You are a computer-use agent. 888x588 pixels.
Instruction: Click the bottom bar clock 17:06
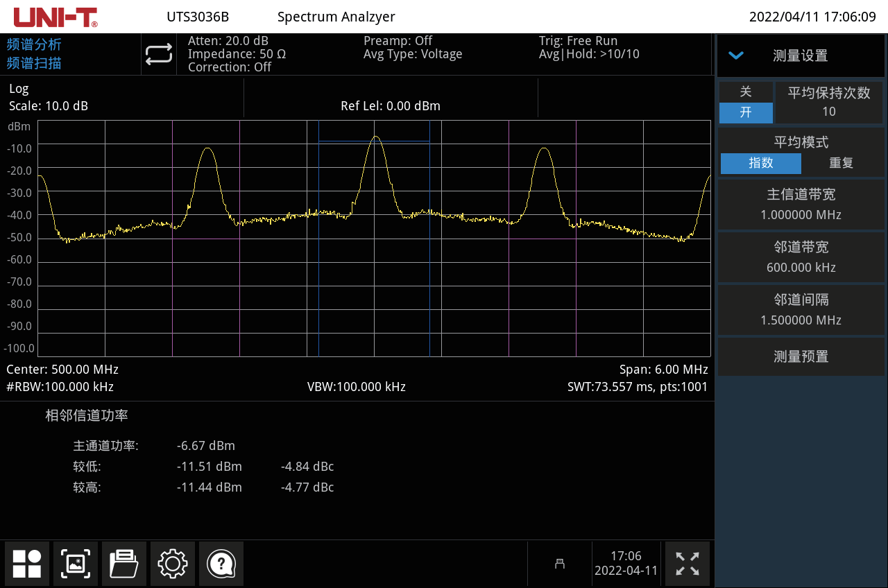[x=626, y=556]
